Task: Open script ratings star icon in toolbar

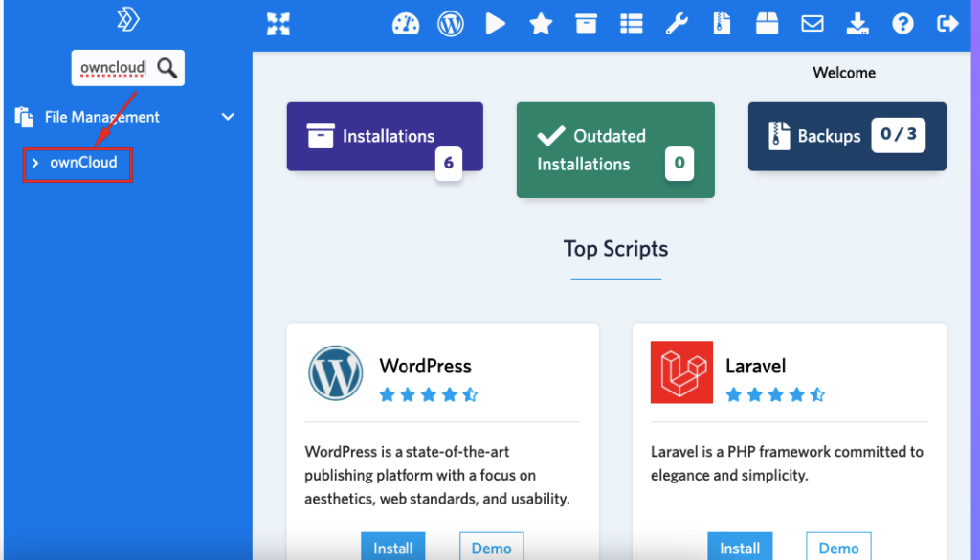Action: [541, 24]
